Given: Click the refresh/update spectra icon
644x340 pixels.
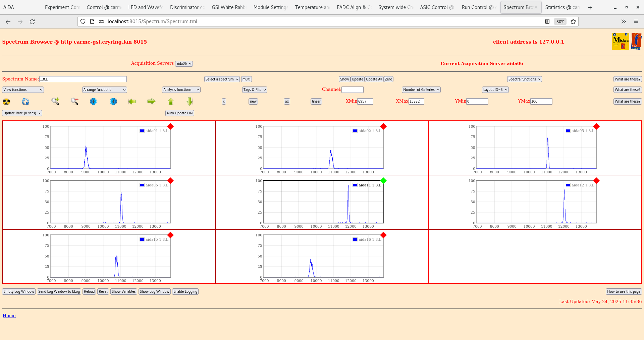Looking at the screenshot, I should (x=25, y=101).
